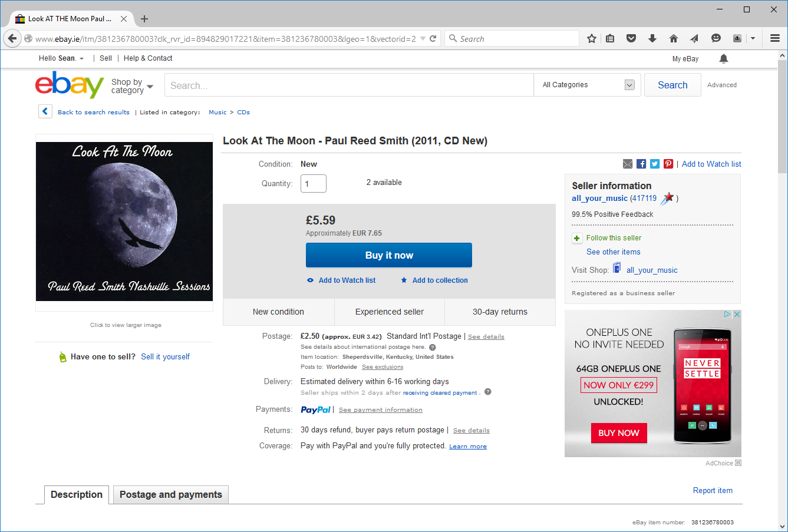Expand the Hello Sean account menu
This screenshot has width=788, height=532.
click(61, 58)
